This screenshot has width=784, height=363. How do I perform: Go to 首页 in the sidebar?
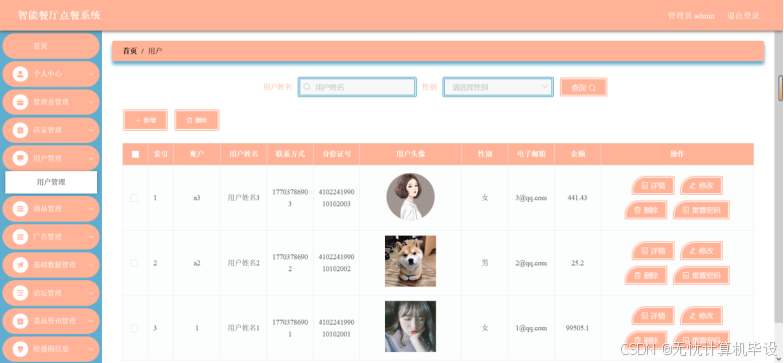point(50,46)
